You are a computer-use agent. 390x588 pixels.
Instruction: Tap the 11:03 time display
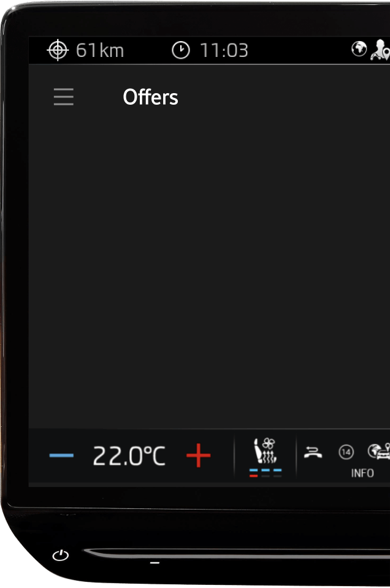click(224, 51)
